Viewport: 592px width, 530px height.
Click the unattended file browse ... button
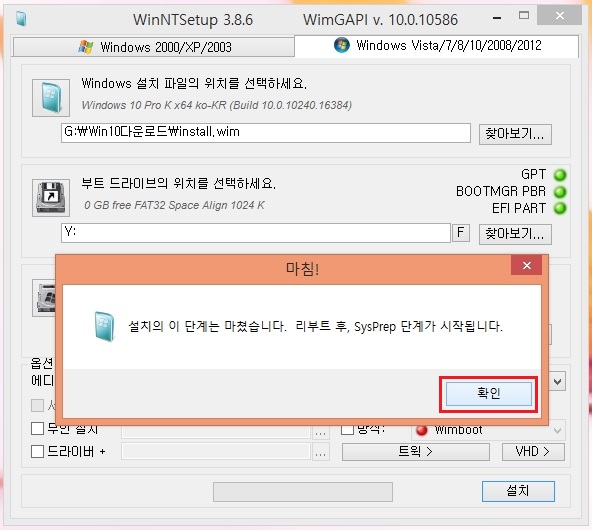[x=321, y=432]
